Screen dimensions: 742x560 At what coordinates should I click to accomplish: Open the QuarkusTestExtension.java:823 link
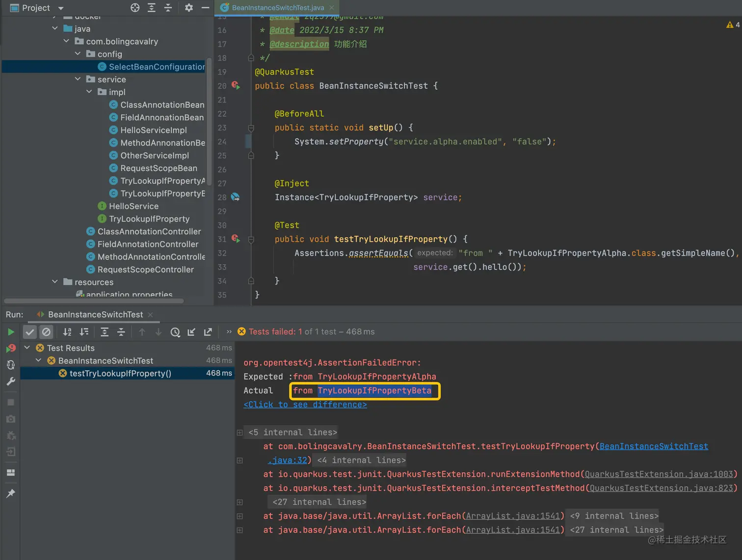point(661,488)
